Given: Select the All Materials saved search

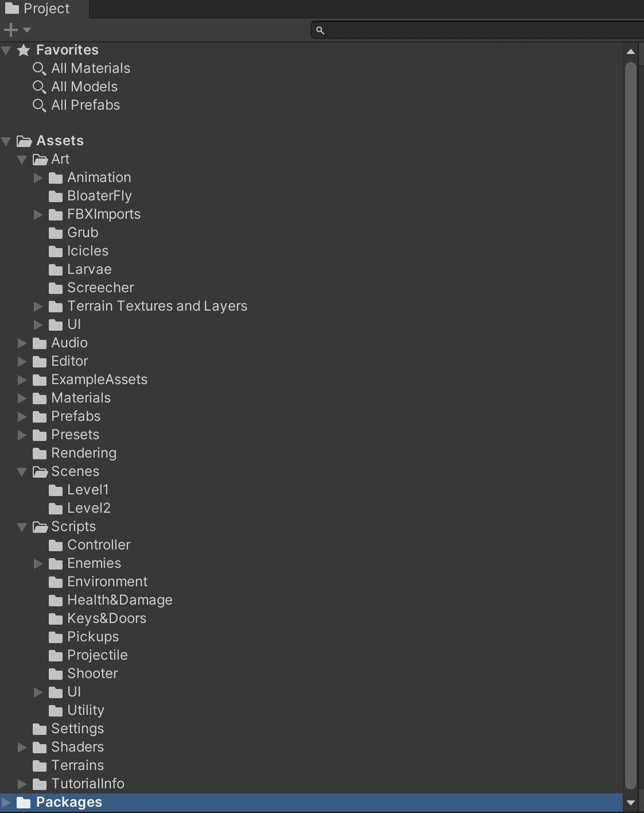Looking at the screenshot, I should [x=90, y=68].
